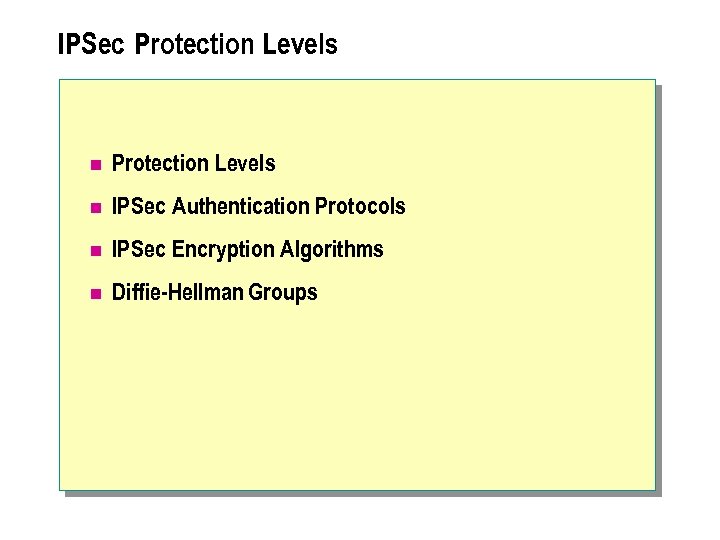Click the IPSec Encryption Algorithms bullet text
Screen dimensions: 720x540
[247, 250]
